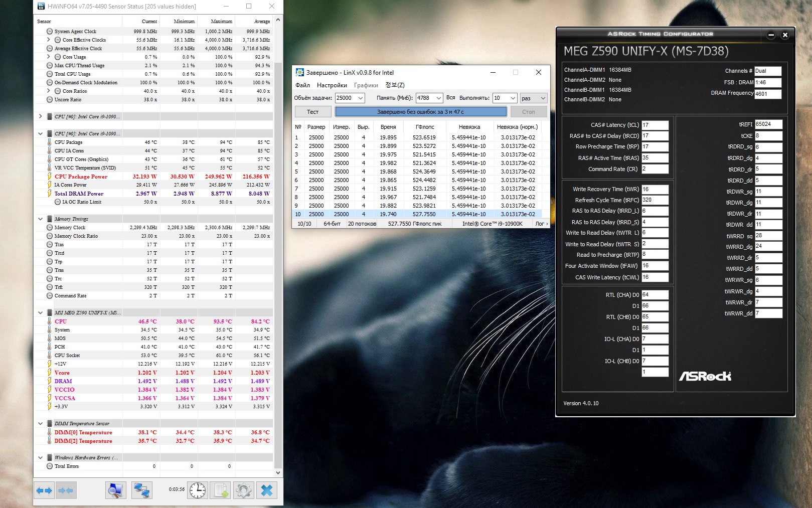Click HWiNFO expand layout arrows button
Screen dimensions: 812x508
point(44,490)
